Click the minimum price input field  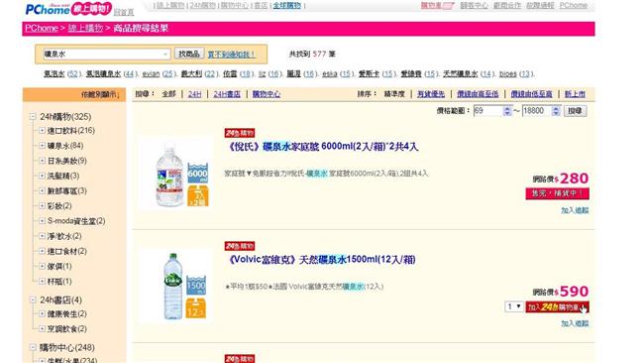487,111
